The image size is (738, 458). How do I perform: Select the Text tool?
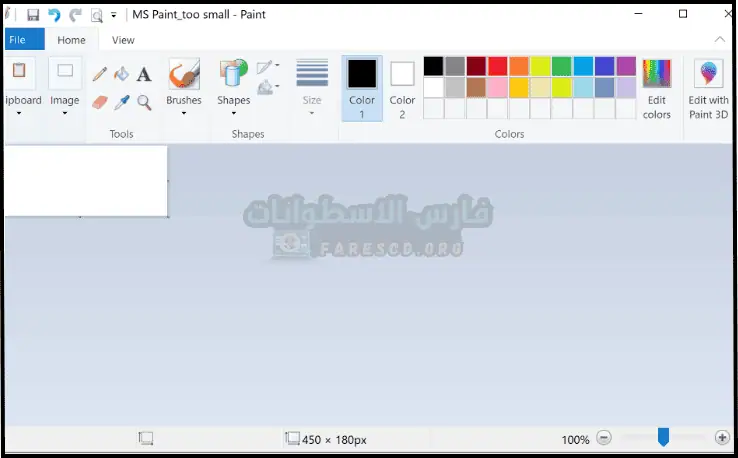point(144,74)
